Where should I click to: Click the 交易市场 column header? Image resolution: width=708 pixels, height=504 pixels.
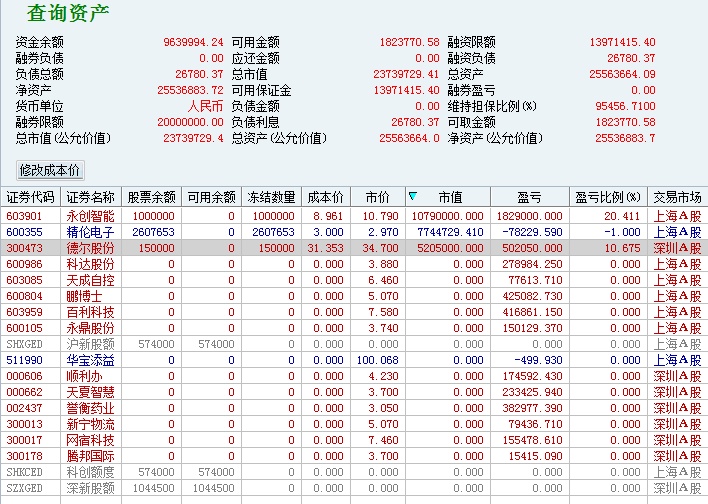(x=677, y=197)
